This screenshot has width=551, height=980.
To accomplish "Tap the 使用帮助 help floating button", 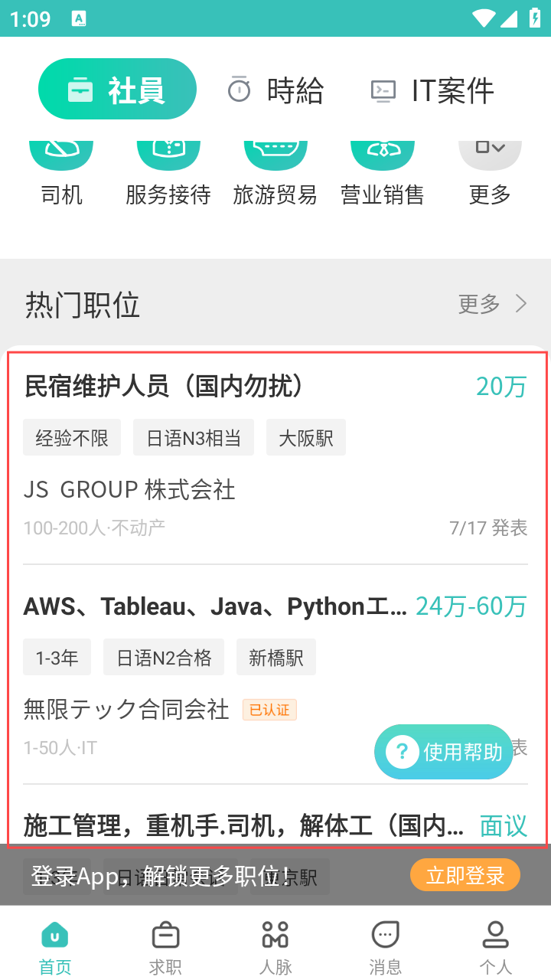I will (444, 752).
